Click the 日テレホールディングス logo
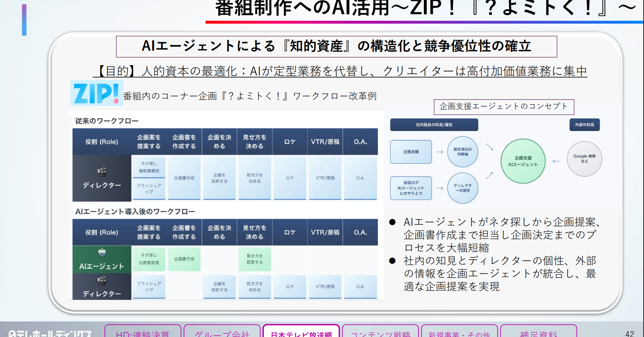The width and height of the screenshot is (644, 337). tap(50, 333)
